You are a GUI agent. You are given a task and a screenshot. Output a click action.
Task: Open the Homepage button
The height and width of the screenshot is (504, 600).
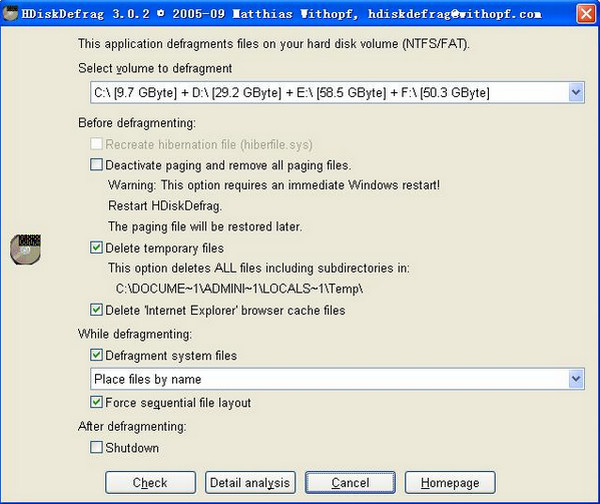pos(450,483)
